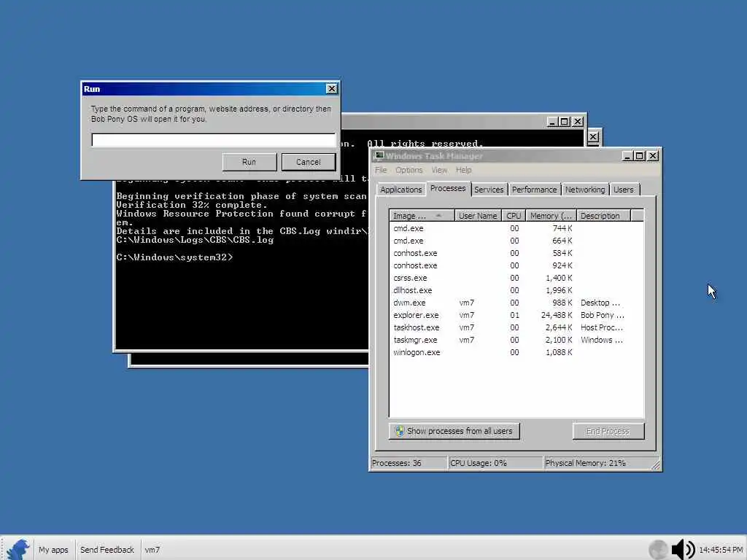Screen dimensions: 747x560
Task: Click the End Process button
Action: pyautogui.click(x=608, y=431)
